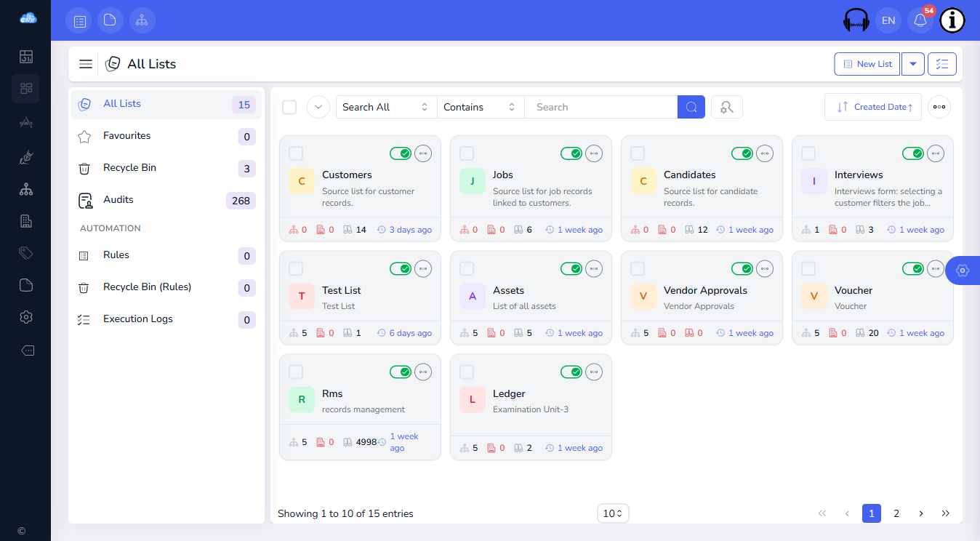Open the calendar icon in left sidebar
Image resolution: width=980 pixels, height=541 pixels.
coord(25,57)
